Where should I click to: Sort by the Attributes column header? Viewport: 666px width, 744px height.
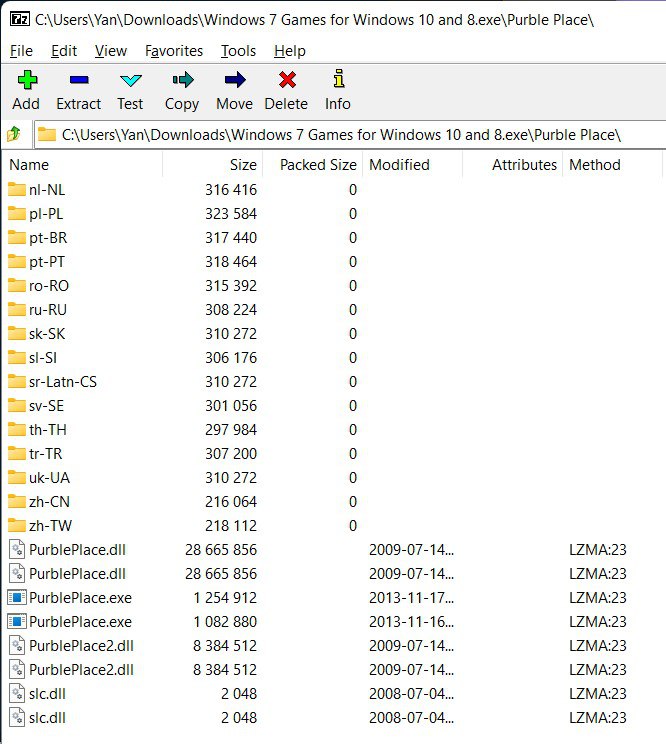pos(513,165)
